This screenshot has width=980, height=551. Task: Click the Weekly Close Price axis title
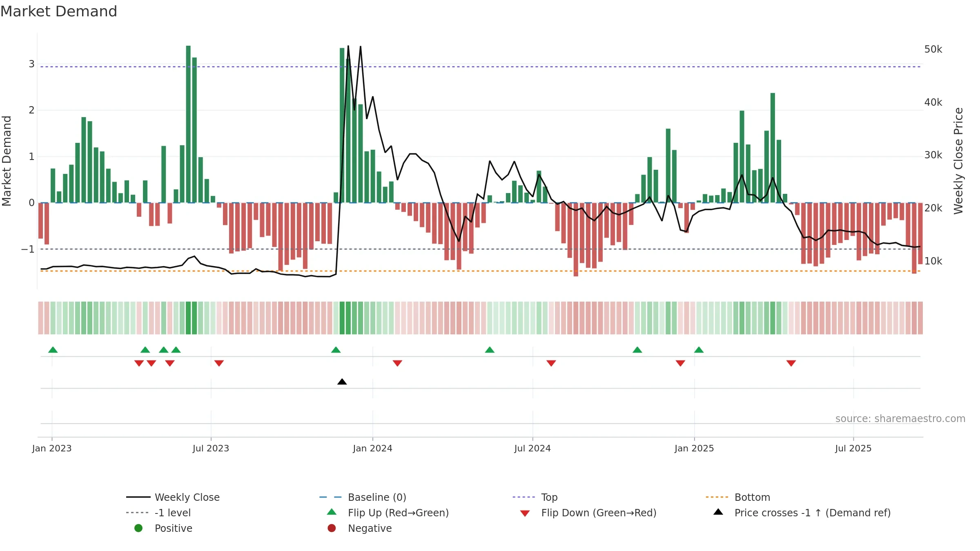point(958,161)
